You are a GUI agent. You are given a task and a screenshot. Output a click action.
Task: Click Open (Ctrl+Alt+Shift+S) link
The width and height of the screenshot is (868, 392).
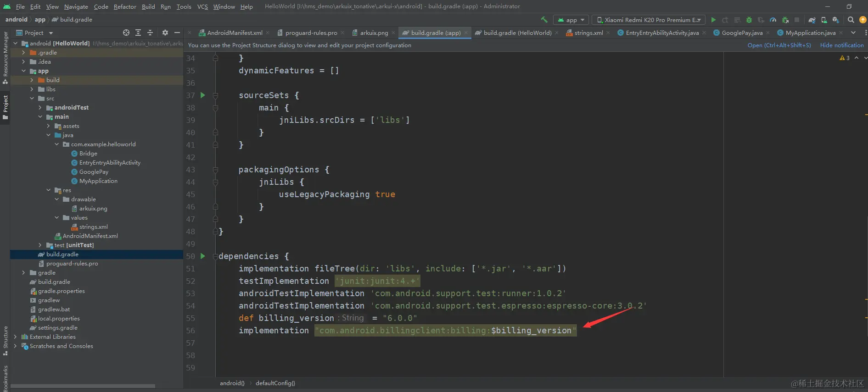(x=779, y=45)
